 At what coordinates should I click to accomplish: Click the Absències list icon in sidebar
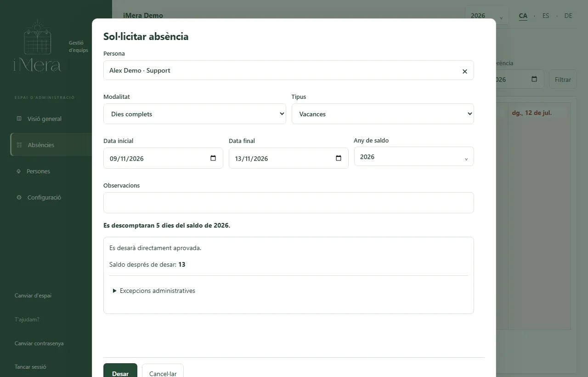19,145
